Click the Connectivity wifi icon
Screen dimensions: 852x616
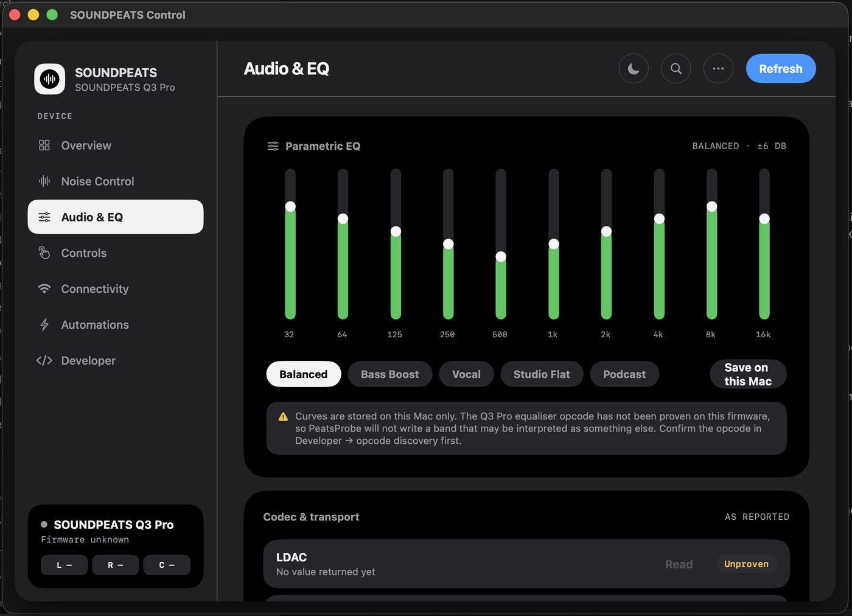[44, 289]
